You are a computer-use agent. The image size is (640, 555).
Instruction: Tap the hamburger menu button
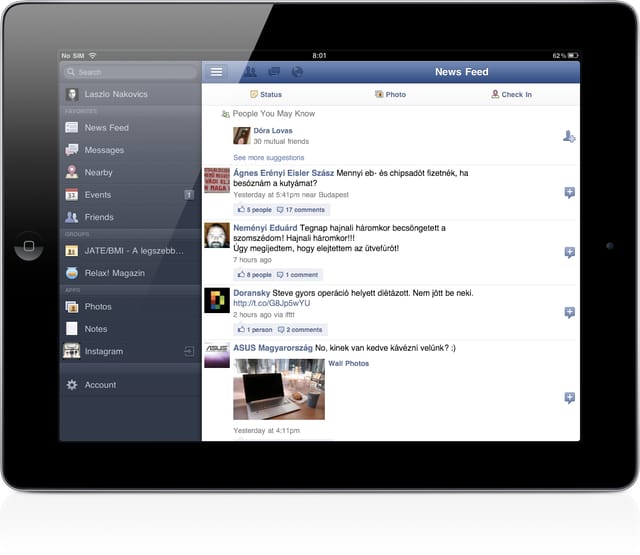[x=216, y=72]
